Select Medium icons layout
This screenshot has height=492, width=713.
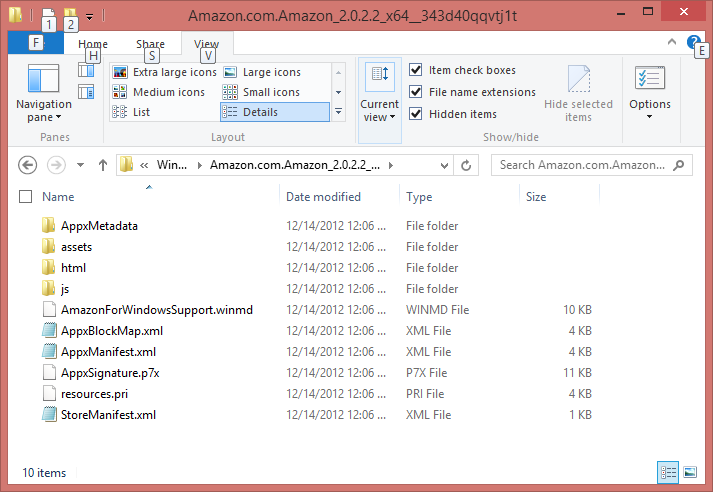coord(159,92)
